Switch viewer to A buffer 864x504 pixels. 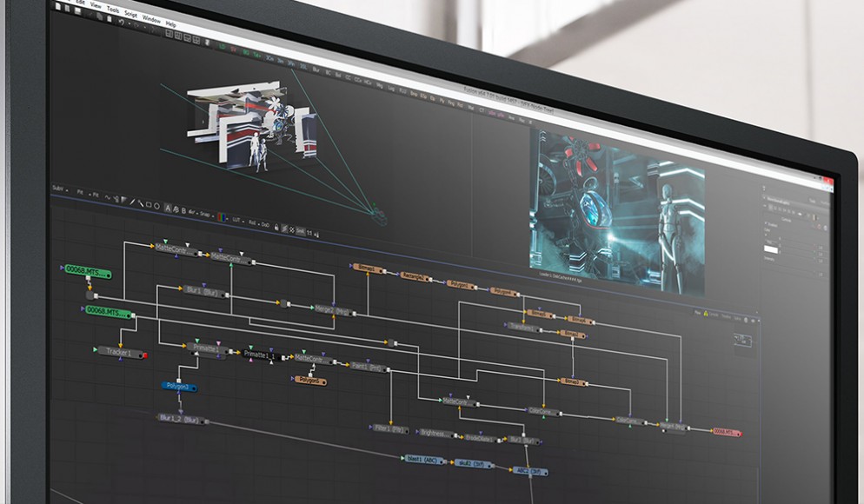(168, 209)
